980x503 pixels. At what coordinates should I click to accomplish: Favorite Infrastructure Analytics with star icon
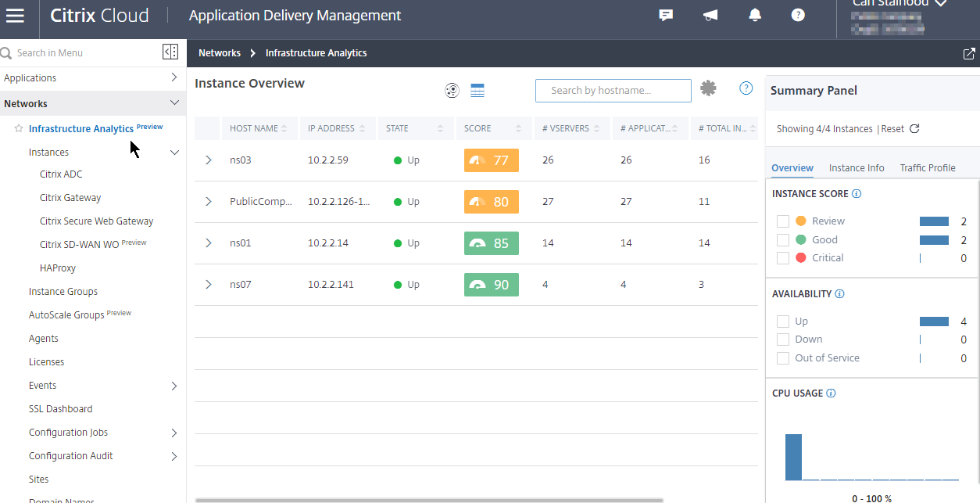19,129
